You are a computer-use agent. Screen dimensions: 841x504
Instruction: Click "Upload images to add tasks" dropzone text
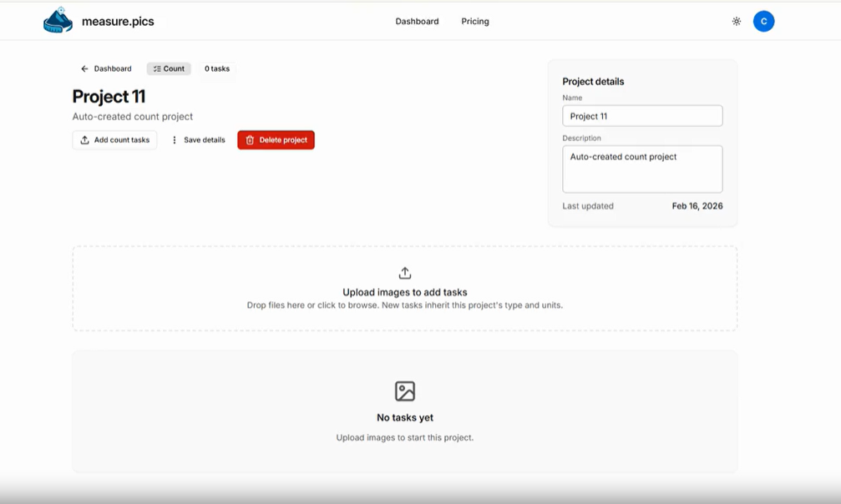(x=405, y=292)
